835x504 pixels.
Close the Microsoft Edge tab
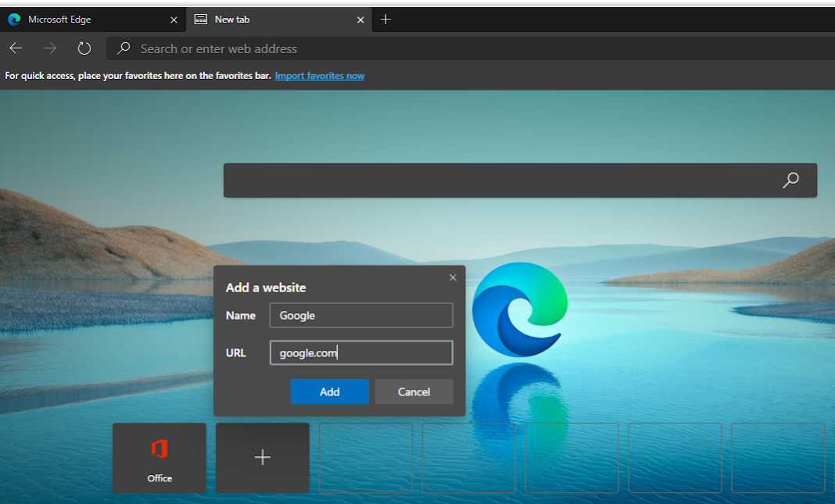[x=174, y=20]
